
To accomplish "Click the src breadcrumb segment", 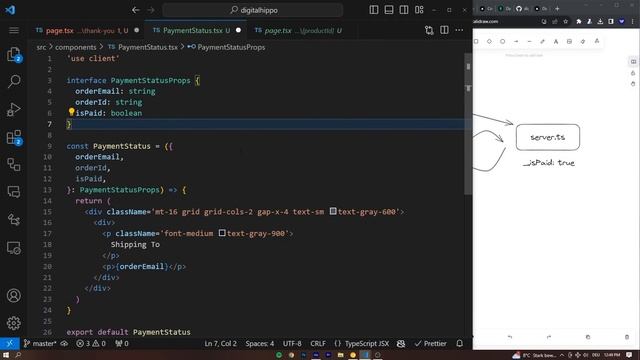I will click(41, 47).
